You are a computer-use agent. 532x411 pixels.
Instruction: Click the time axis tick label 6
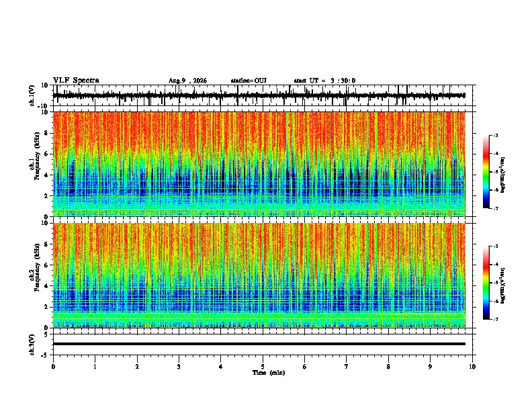pyautogui.click(x=305, y=367)
